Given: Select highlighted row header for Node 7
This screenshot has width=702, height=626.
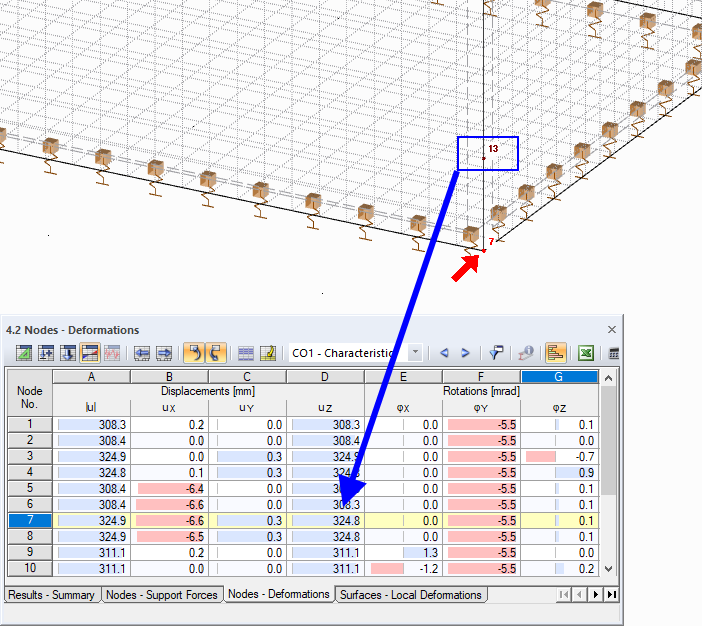Looking at the screenshot, I should [x=30, y=520].
